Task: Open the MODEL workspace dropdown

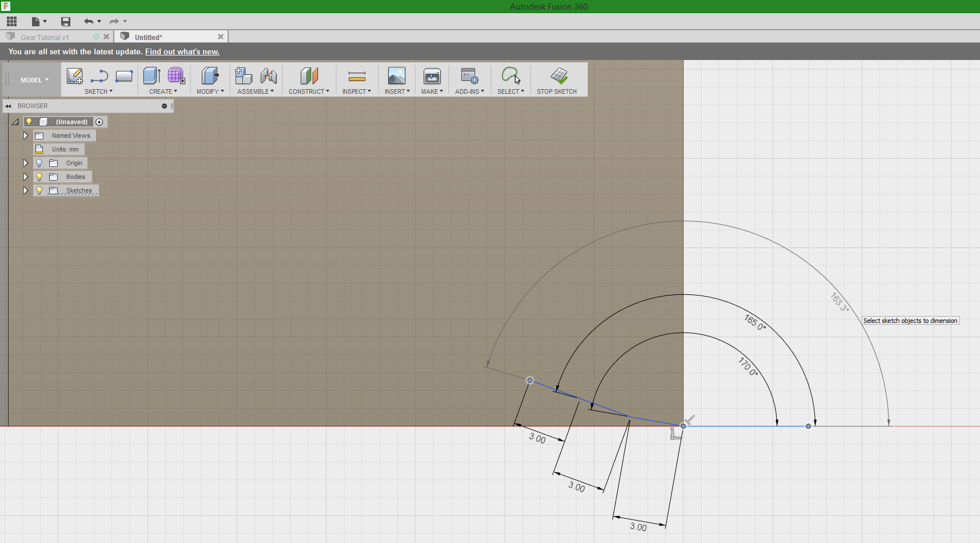Action: [34, 80]
